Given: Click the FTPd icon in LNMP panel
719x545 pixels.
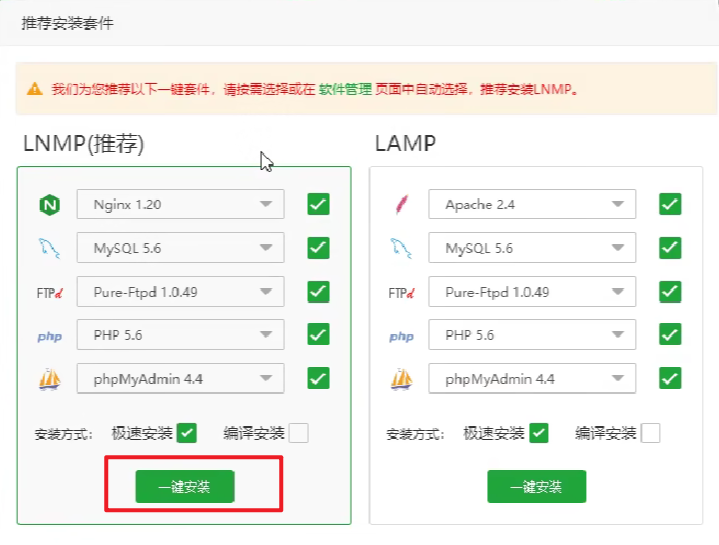Looking at the screenshot, I should (50, 292).
